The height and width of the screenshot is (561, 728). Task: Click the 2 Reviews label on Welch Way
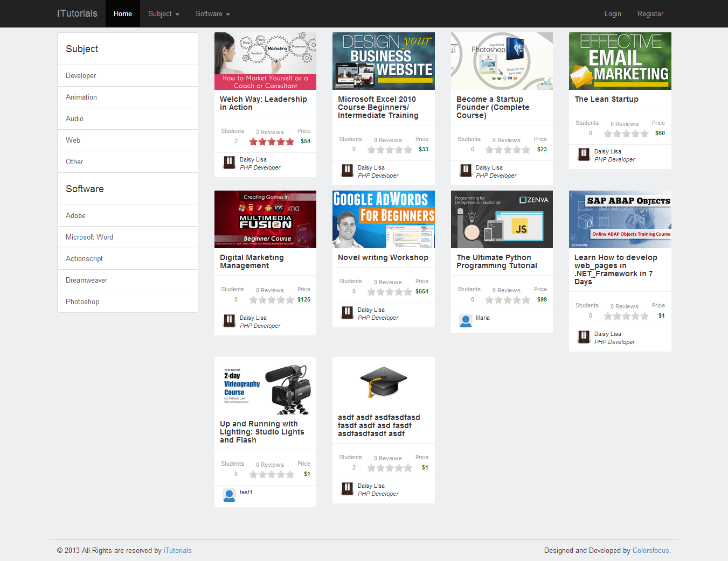[x=270, y=132]
